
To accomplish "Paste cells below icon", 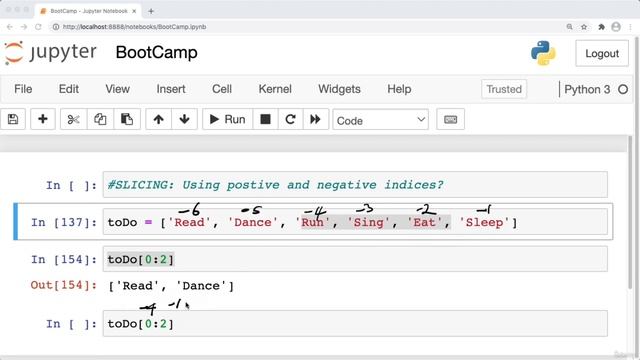I will (127, 119).
